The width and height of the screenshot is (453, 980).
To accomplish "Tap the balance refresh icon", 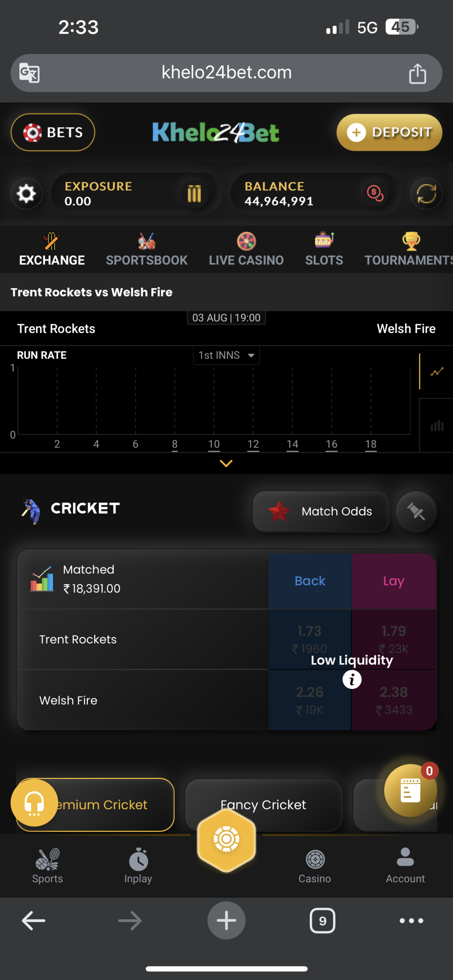I will pyautogui.click(x=426, y=194).
